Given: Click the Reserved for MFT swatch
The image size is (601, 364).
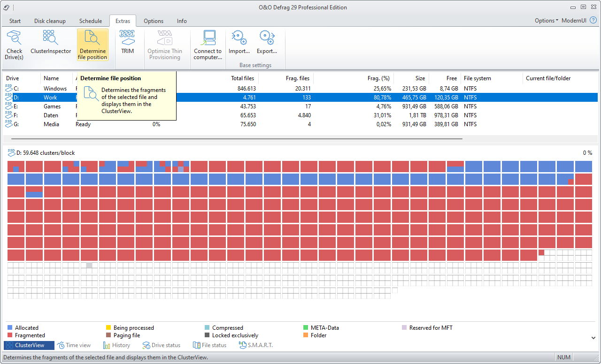Looking at the screenshot, I should click(405, 327).
